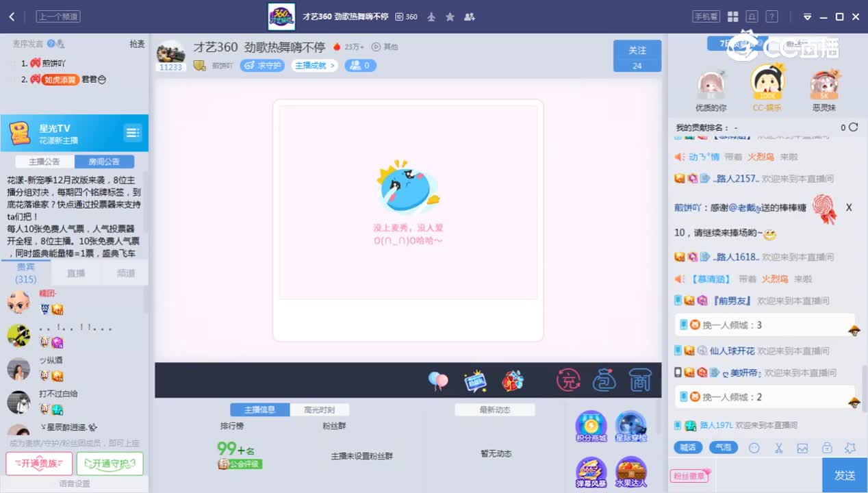Select the 贵宾 (315) tab
The height and width of the screenshot is (493, 868).
pyautogui.click(x=26, y=273)
